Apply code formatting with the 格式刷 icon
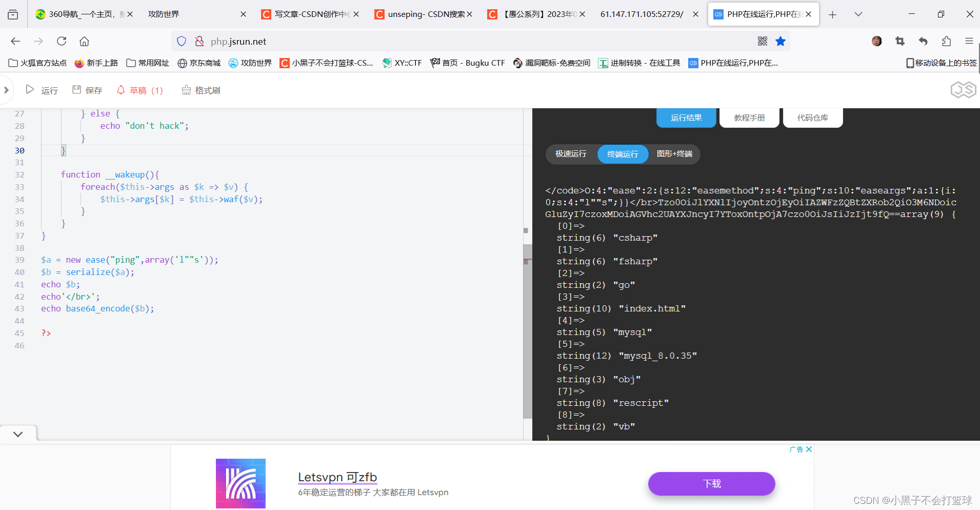This screenshot has height=510, width=980. (200, 90)
